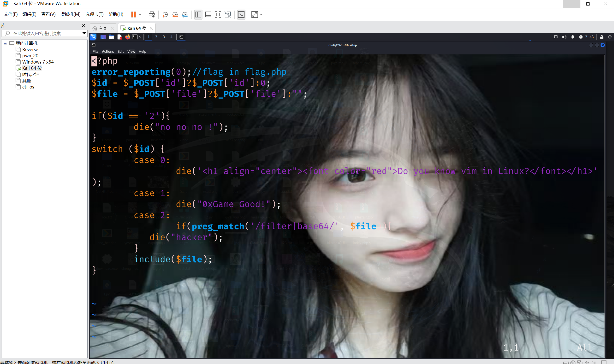The image size is (614, 364).
Task: Open the 帮助(H) menu
Action: pos(116,14)
